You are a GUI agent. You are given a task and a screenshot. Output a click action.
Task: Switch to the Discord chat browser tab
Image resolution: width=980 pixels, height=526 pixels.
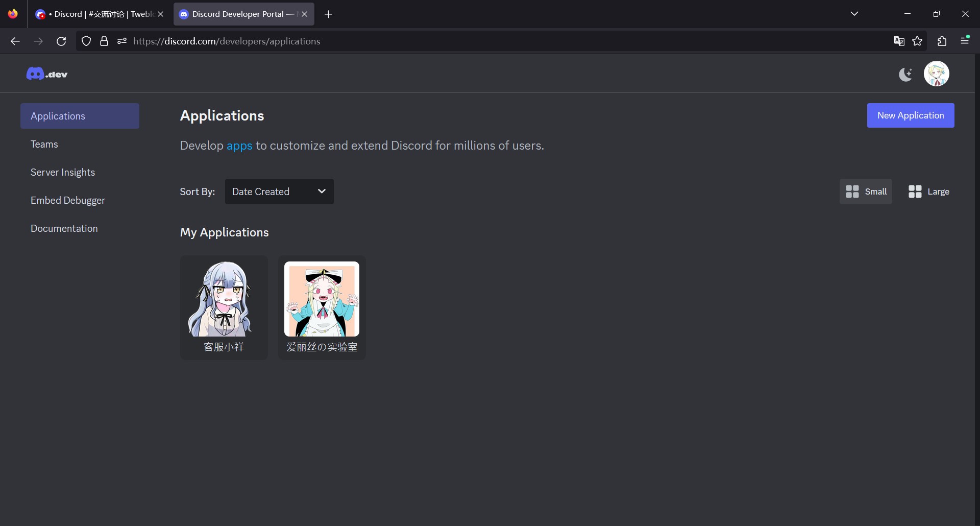click(x=97, y=14)
